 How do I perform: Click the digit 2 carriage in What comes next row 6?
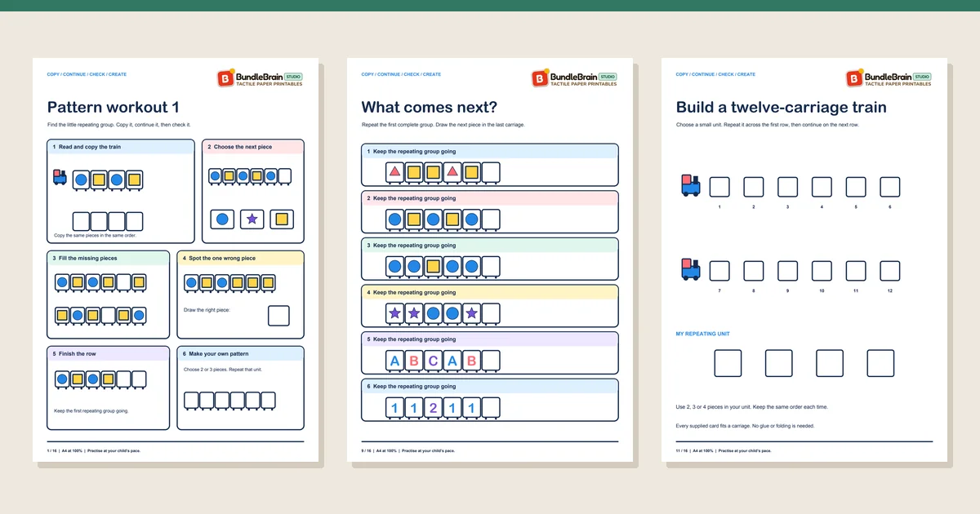433,408
